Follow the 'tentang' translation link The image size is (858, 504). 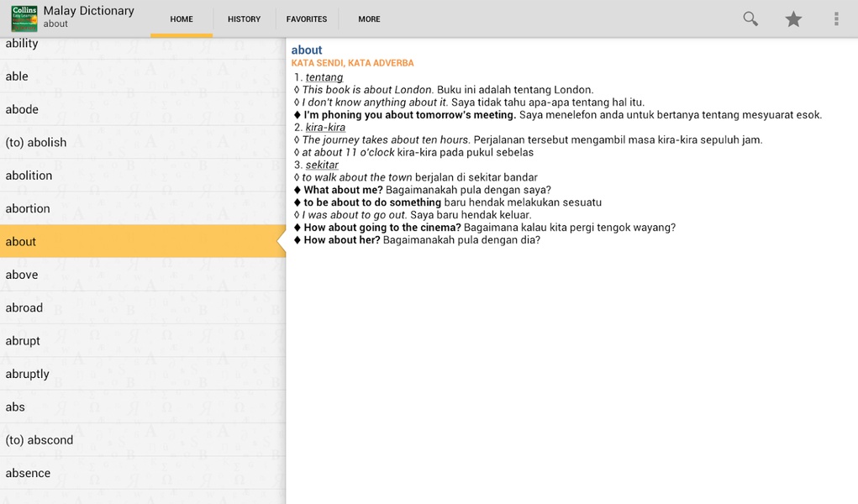click(x=324, y=77)
